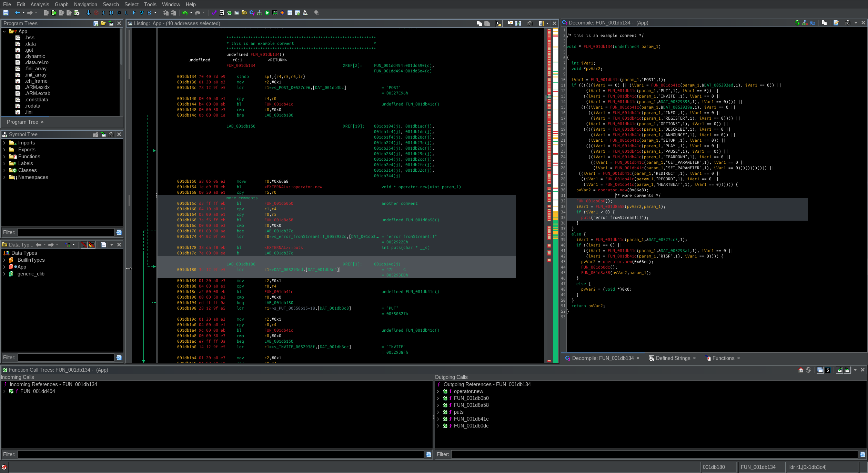Click FUN_001db41c in Outgoing Calls list
The width and height of the screenshot is (868, 473).
471,419
